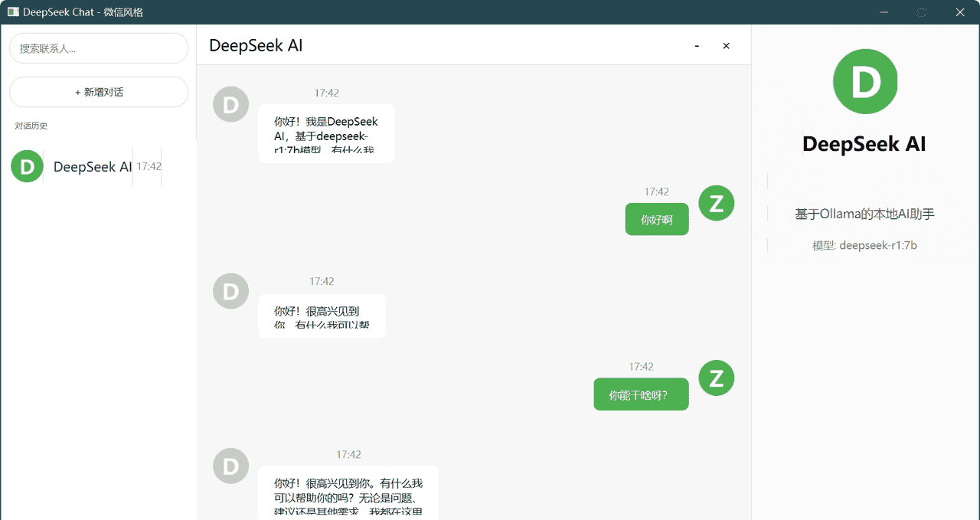The image size is (980, 520).
Task: Click the Z avatar beside 你能干啥呀 message
Action: pyautogui.click(x=716, y=378)
